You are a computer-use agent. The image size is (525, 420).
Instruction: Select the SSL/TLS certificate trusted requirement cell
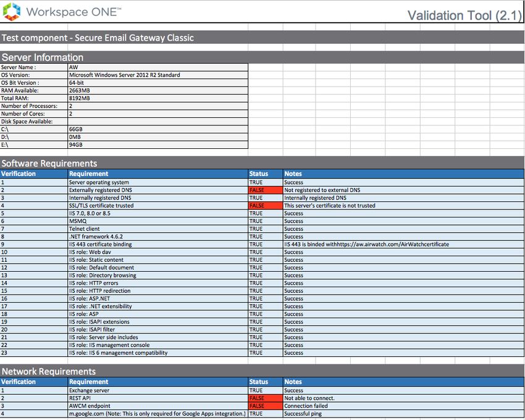(x=157, y=205)
